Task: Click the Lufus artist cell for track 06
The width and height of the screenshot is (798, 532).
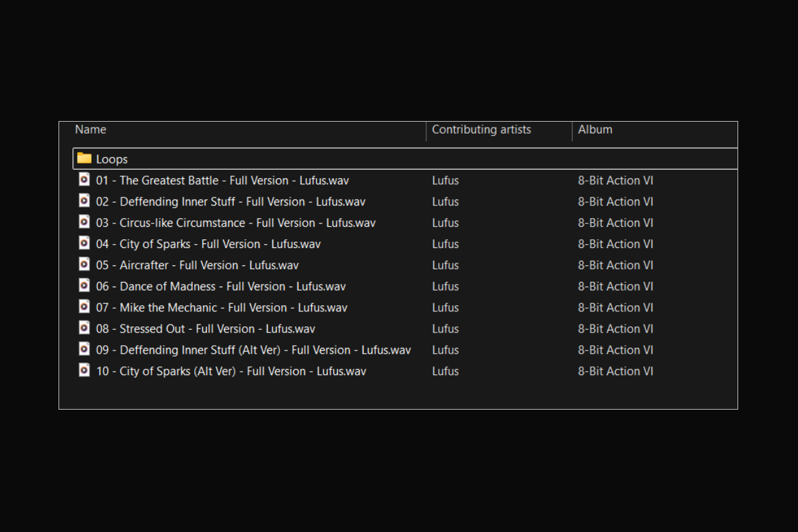Action: 446,286
